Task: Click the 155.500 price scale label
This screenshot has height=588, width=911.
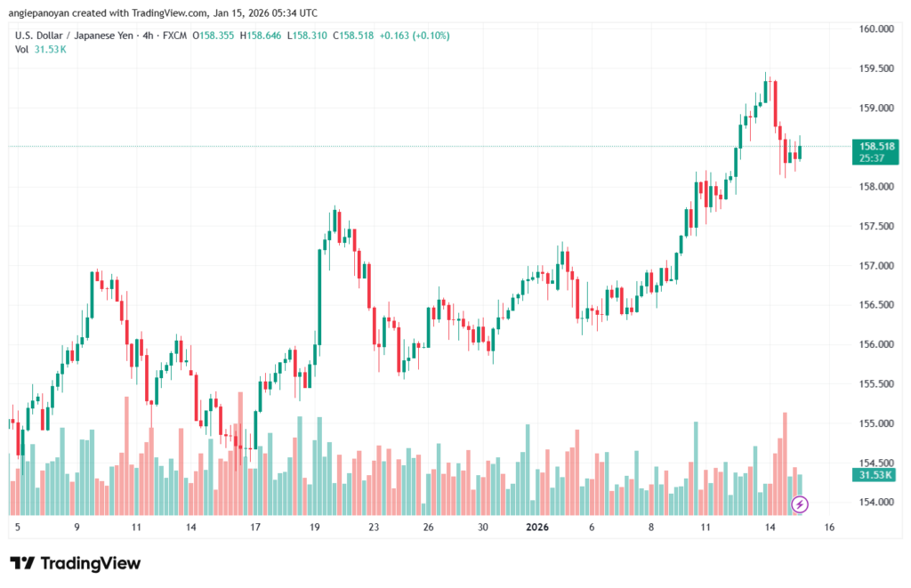Action: tap(873, 383)
